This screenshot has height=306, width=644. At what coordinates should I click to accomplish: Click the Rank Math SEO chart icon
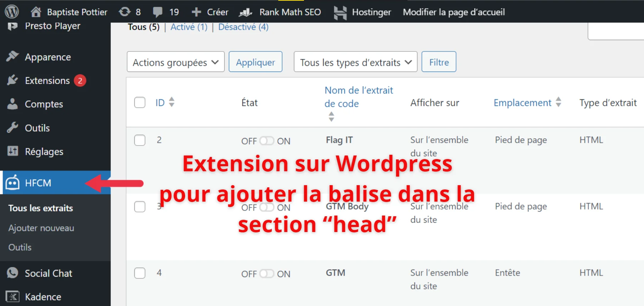coord(245,13)
